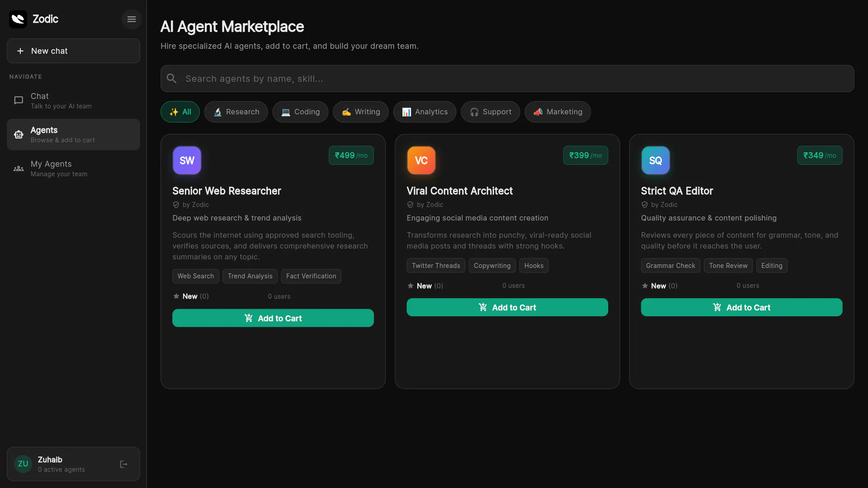
Task: Filter agents by Research category
Action: click(x=236, y=112)
